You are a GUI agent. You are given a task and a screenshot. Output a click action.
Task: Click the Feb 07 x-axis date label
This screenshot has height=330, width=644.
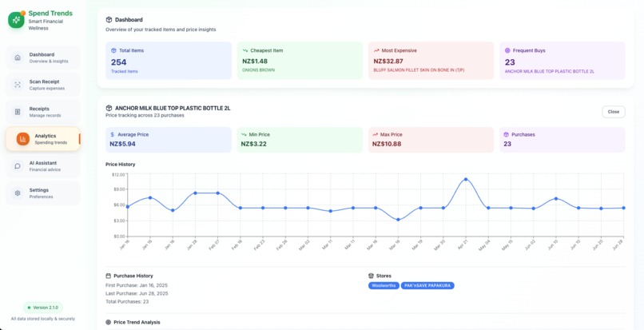click(x=214, y=245)
